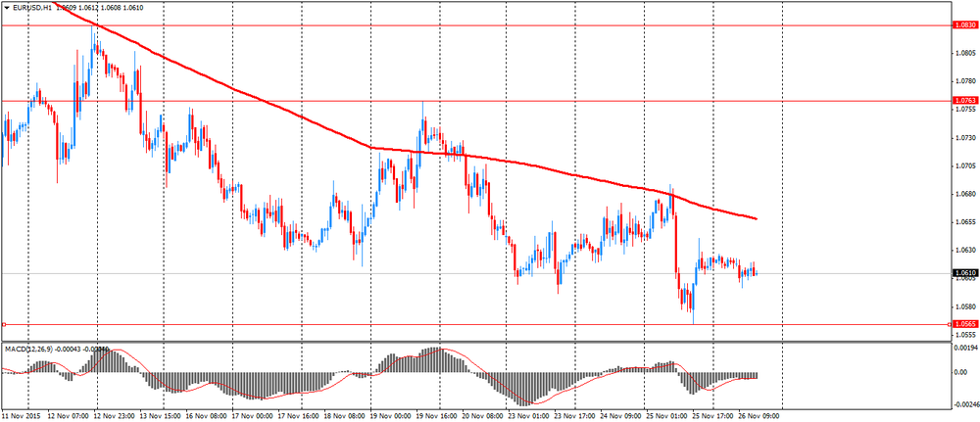Click the 1.0763 red price label
Viewport: 980px width, 422px height.
963,100
